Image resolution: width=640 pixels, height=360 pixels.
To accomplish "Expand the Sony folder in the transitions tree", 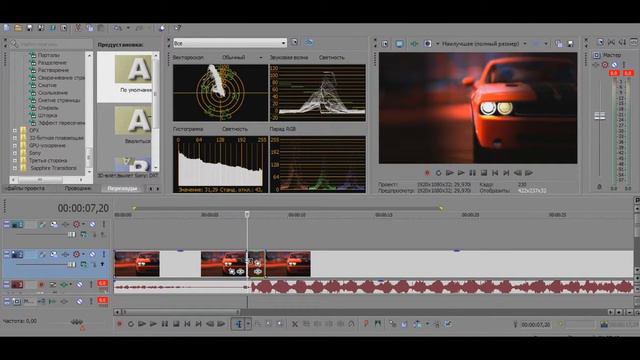I will pyautogui.click(x=15, y=153).
